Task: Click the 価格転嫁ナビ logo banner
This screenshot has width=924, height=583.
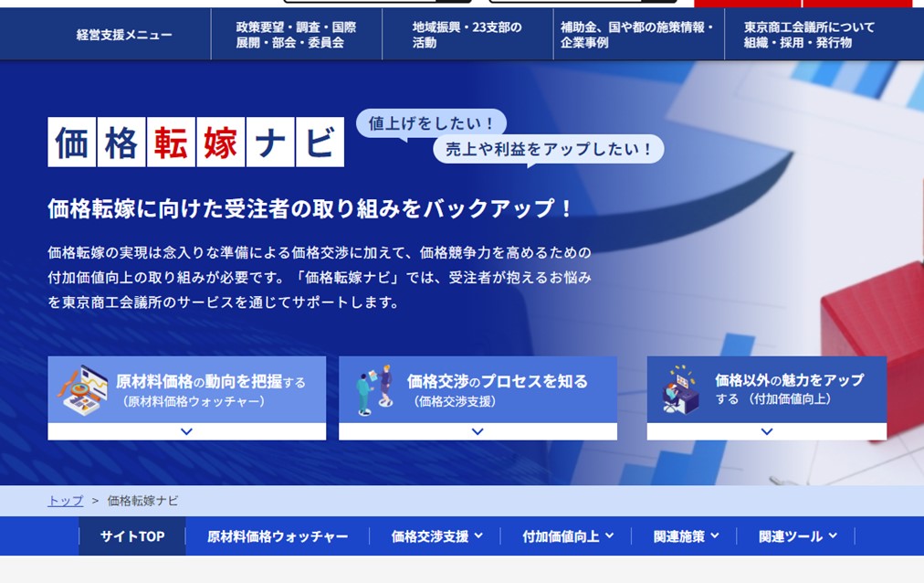Action: point(195,143)
